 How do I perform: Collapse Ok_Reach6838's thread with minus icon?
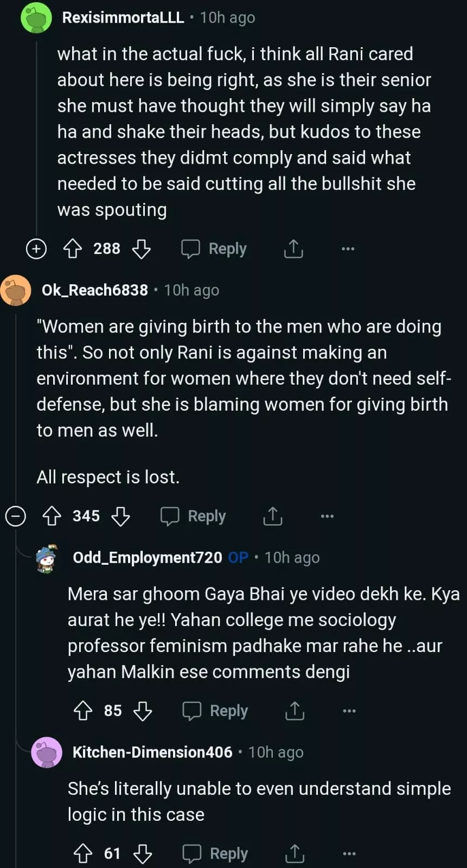tap(16, 516)
